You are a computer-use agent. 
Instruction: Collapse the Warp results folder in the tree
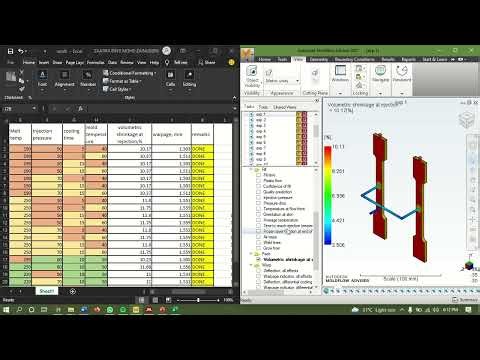click(x=252, y=265)
